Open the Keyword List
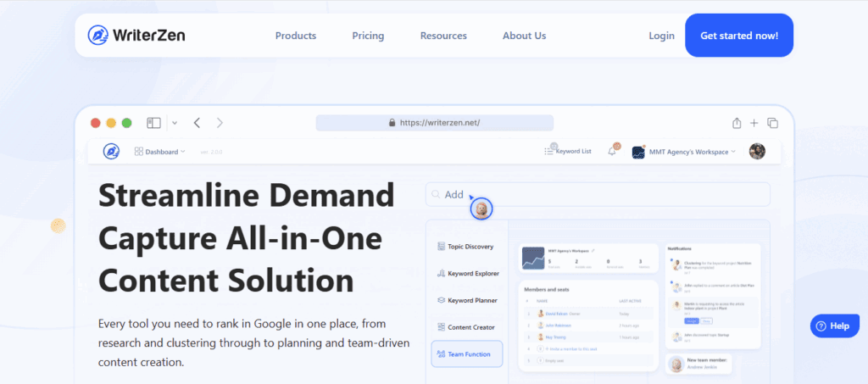Viewport: 868px width, 384px height. 567,151
